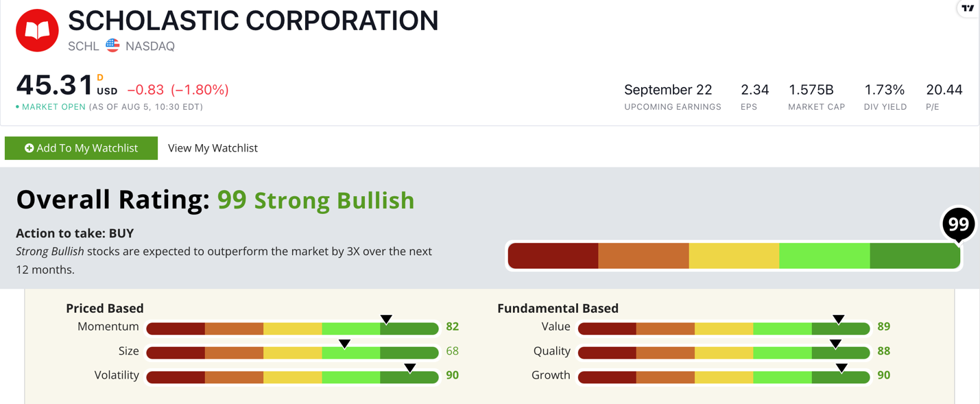
Task: Click the 20.44 P/E value
Action: click(x=944, y=90)
